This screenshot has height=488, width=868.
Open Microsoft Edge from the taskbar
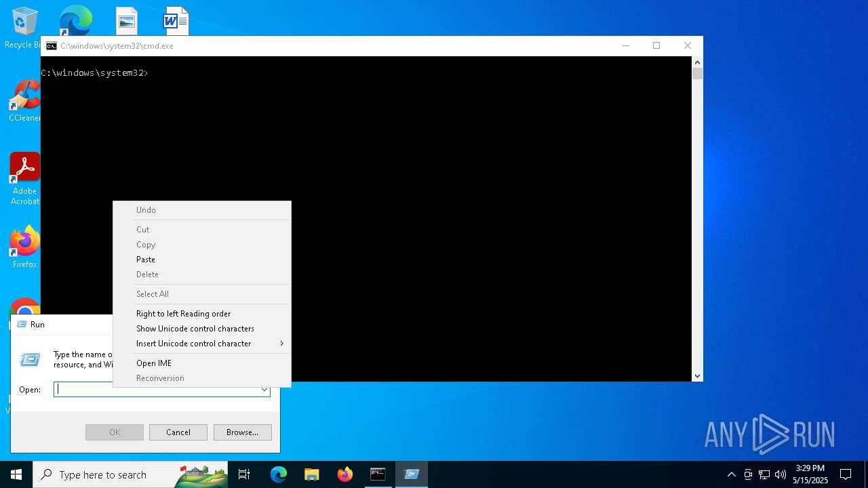click(x=279, y=474)
